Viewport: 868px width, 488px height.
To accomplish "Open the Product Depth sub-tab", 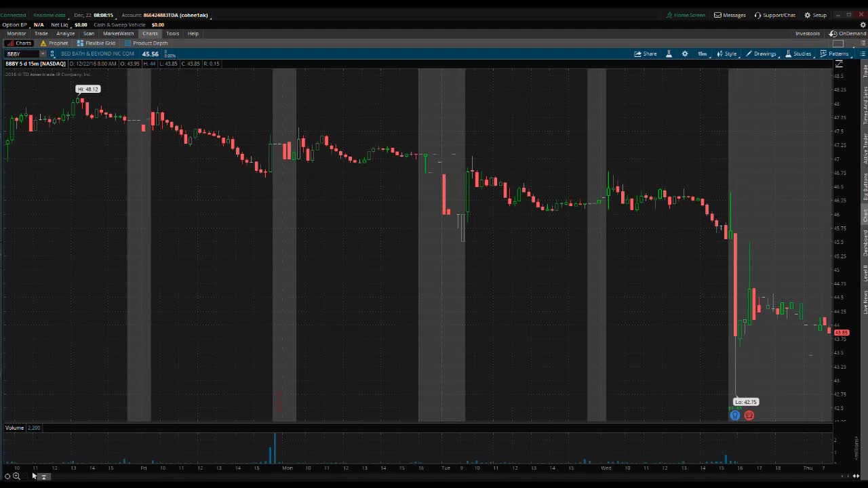I will coord(146,43).
